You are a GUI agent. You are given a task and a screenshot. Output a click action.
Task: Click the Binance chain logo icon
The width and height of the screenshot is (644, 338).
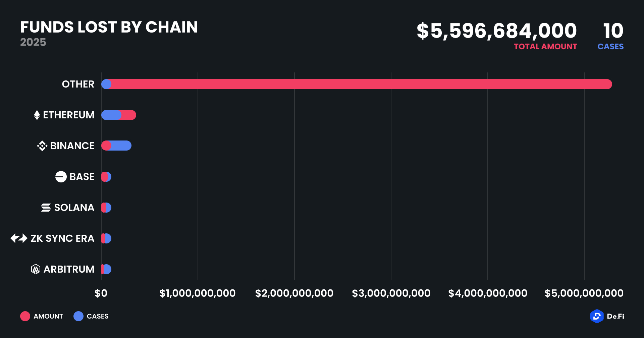click(x=42, y=146)
